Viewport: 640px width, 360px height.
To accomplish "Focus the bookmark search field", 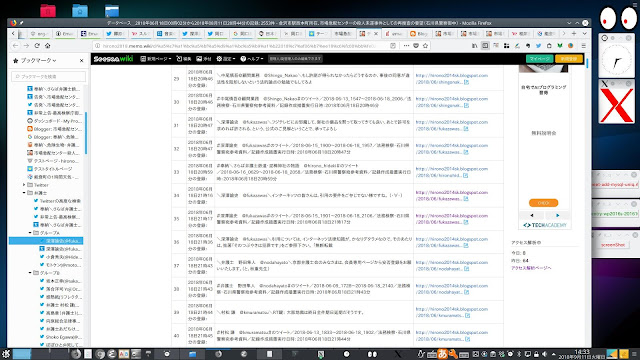I will click(x=49, y=76).
